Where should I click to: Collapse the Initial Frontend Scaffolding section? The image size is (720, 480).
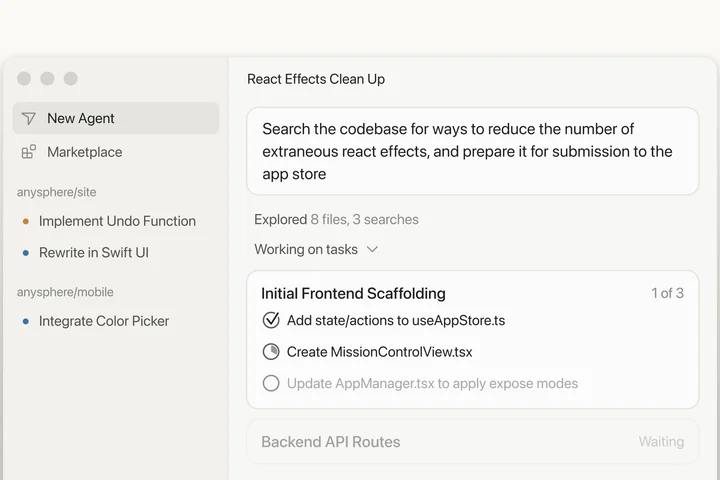(353, 293)
